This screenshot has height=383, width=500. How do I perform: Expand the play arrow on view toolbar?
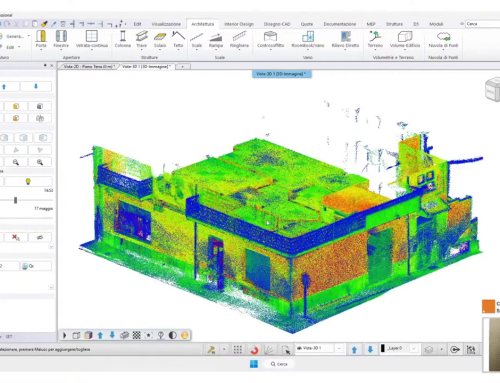[x=65, y=335]
